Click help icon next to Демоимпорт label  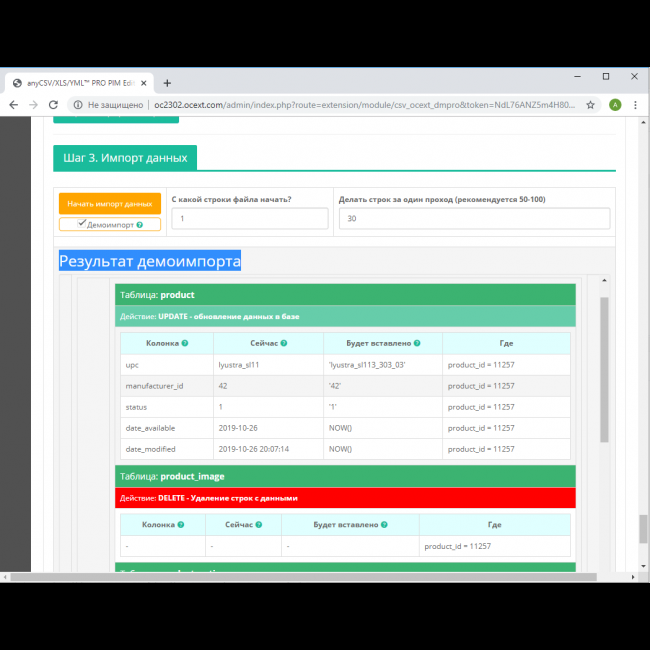click(x=140, y=225)
